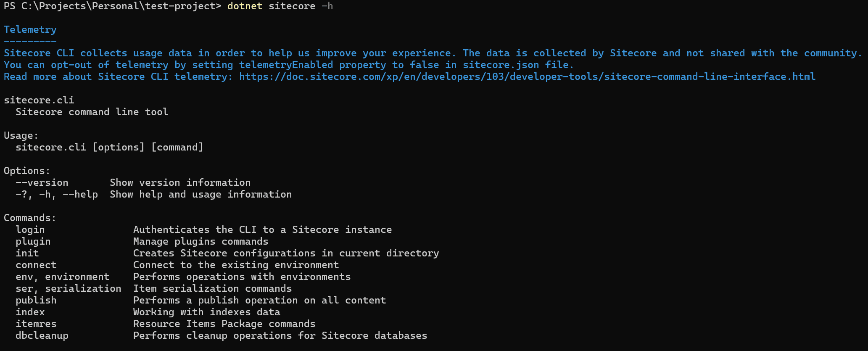Click the 'Commands:' heading
The image size is (868, 351).
point(30,218)
